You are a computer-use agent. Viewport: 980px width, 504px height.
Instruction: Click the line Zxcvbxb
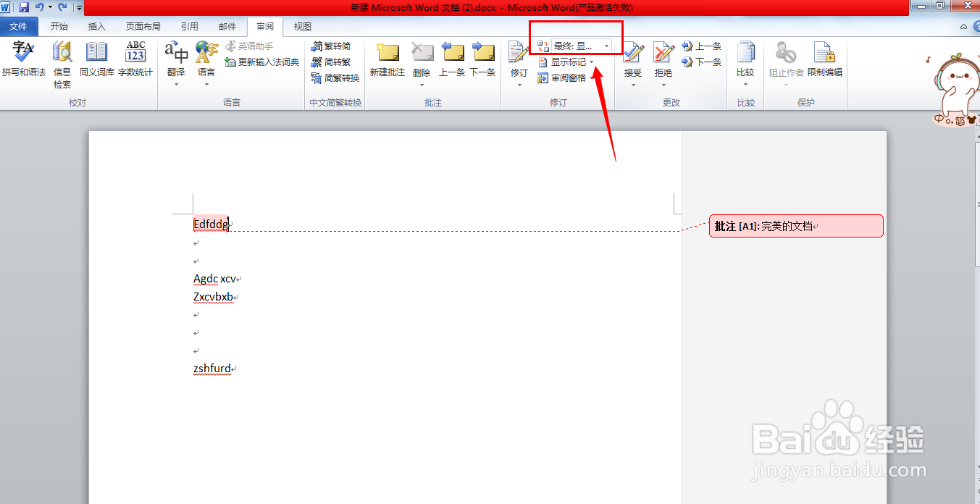tap(214, 297)
